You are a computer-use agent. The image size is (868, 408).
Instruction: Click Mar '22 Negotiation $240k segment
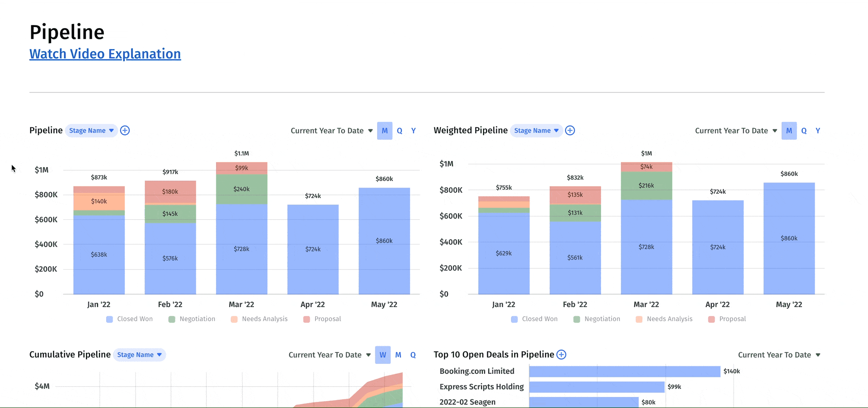(241, 189)
